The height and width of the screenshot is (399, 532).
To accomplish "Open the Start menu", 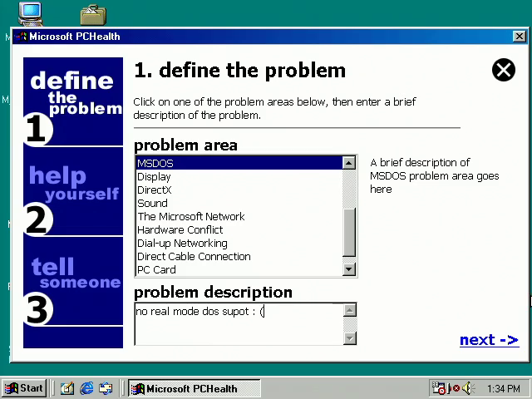I will click(x=24, y=388).
